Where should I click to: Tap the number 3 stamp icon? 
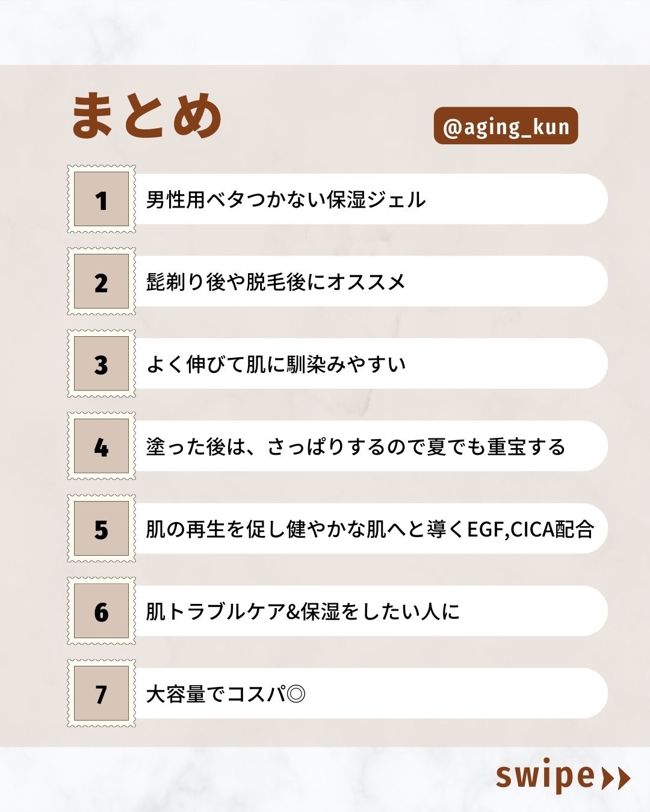tap(101, 364)
